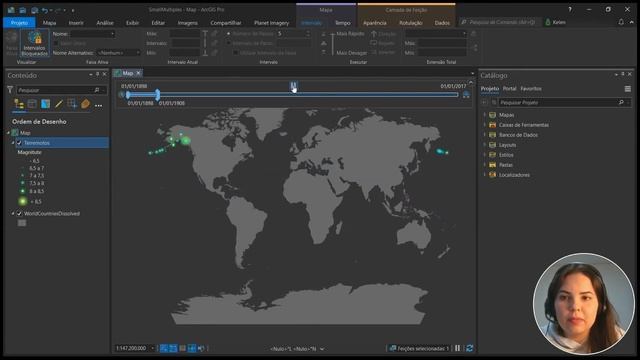Viewport: 640px width, 360px height.
Task: Collapse the Map node in Conteúdo
Action: pos(8,133)
